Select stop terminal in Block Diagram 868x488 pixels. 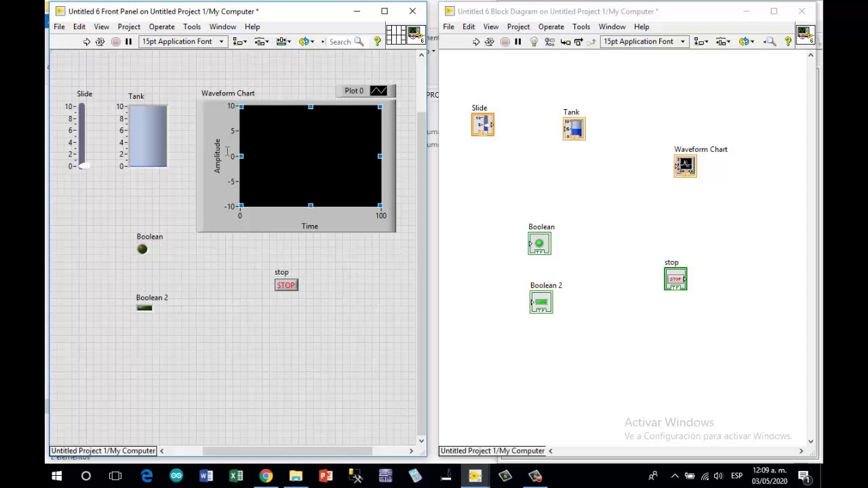[x=675, y=279]
